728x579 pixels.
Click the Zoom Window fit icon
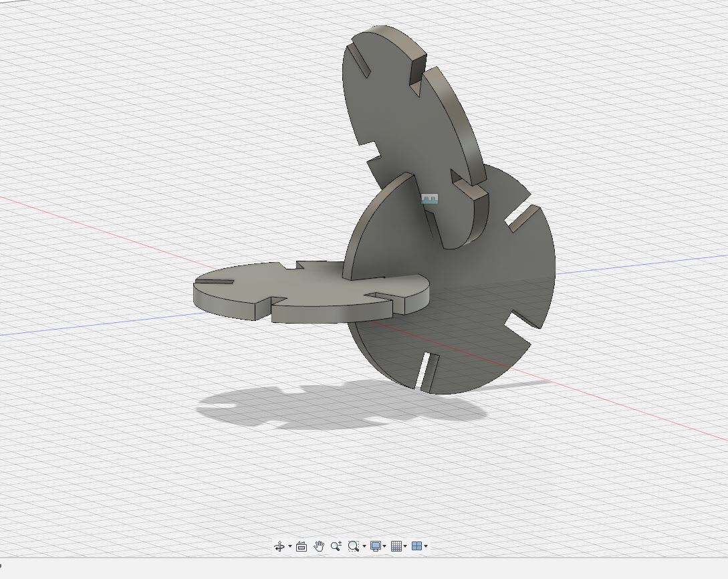click(354, 546)
